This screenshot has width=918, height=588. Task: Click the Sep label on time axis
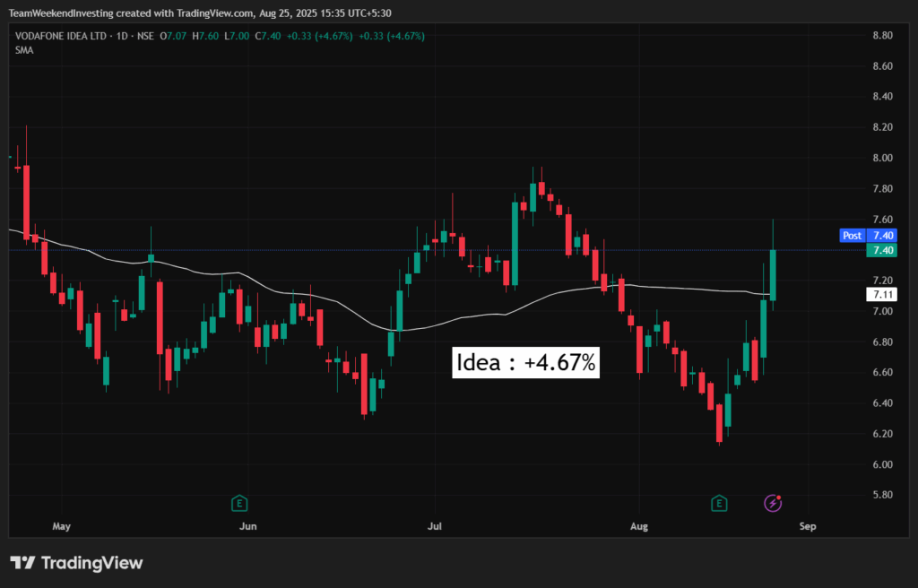(x=808, y=526)
